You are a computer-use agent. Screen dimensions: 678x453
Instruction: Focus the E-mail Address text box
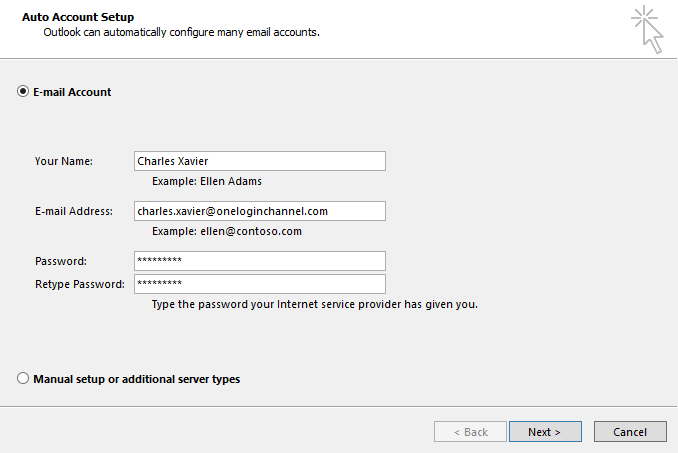point(260,211)
